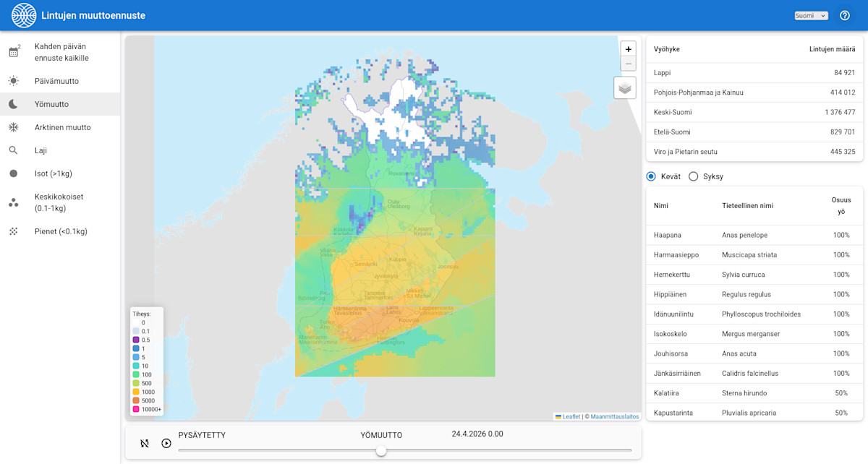This screenshot has width=868, height=464.
Task: Sort by the Osuus yö column header
Action: tap(841, 206)
